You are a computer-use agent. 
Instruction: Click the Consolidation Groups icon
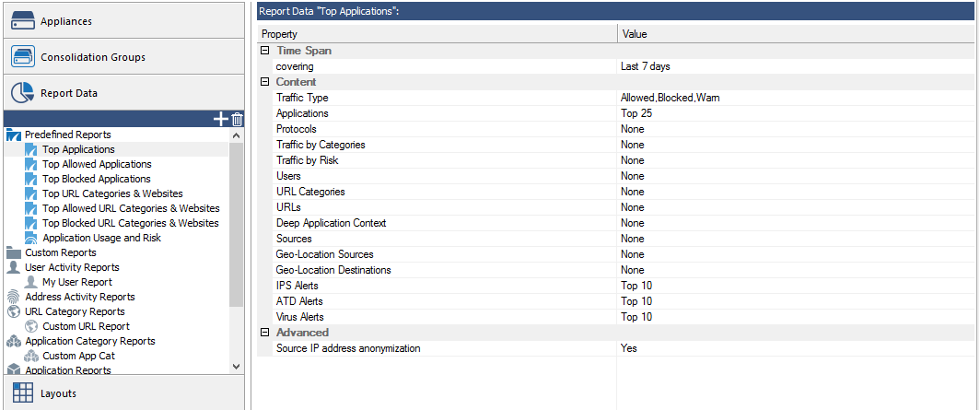[23, 56]
